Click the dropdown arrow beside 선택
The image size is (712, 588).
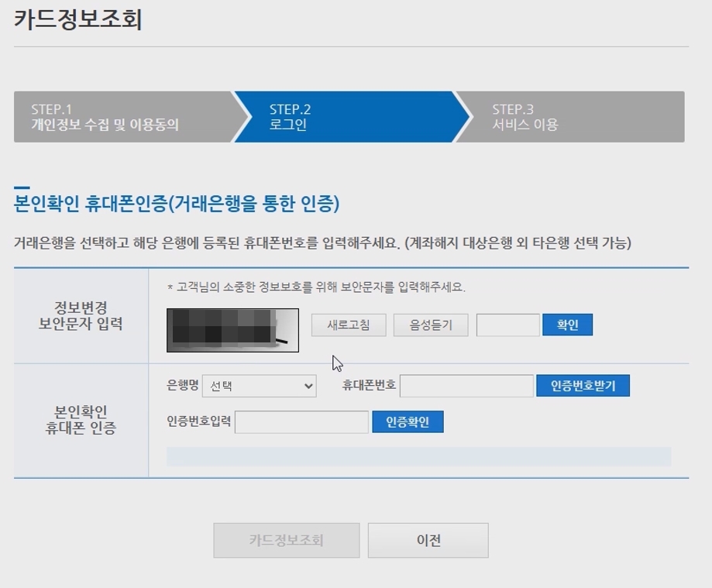point(308,386)
